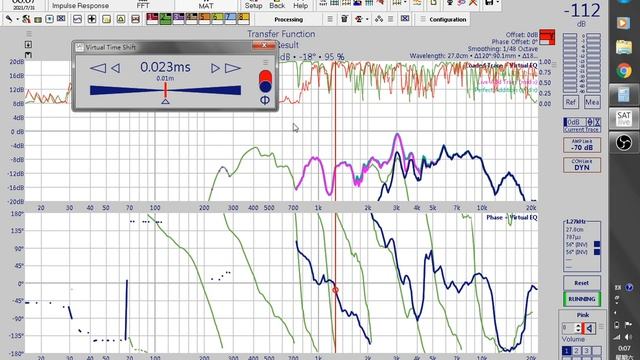The height and width of the screenshot is (360, 640).
Task: Open the Help menu
Action: pos(300,5)
